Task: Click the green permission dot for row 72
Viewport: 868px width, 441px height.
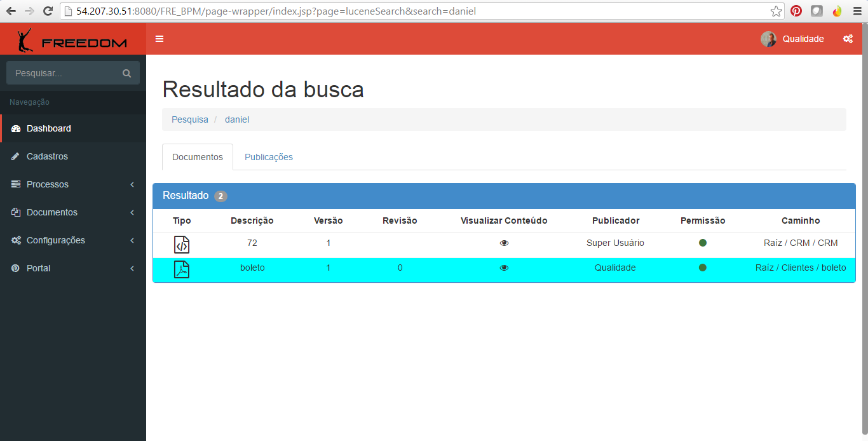Action: (703, 243)
